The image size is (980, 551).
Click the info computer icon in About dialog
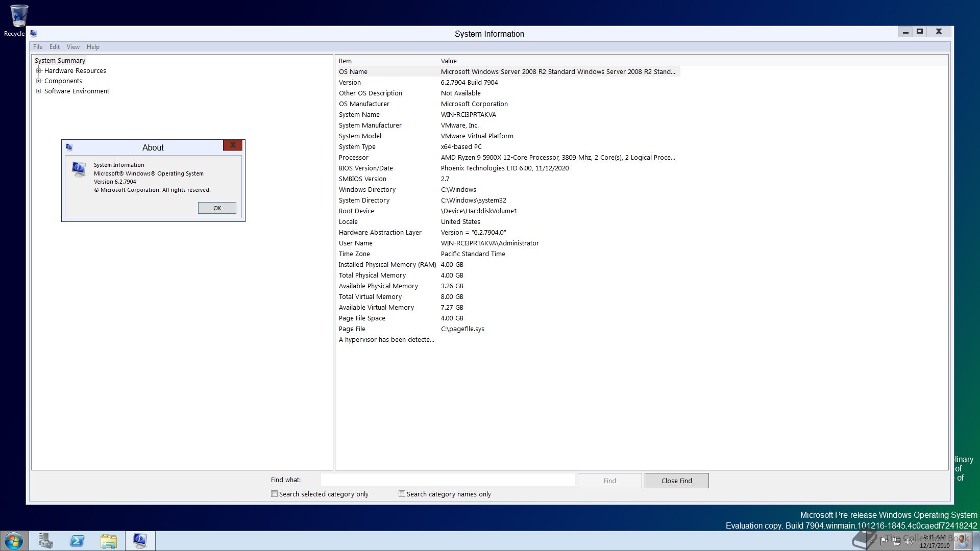[x=79, y=169]
